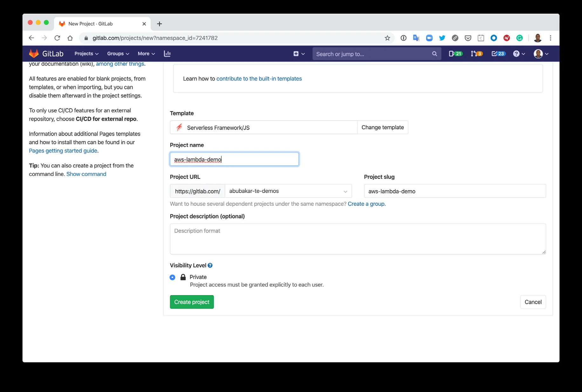
Task: Expand the Help question mark dropdown
Action: 519,54
